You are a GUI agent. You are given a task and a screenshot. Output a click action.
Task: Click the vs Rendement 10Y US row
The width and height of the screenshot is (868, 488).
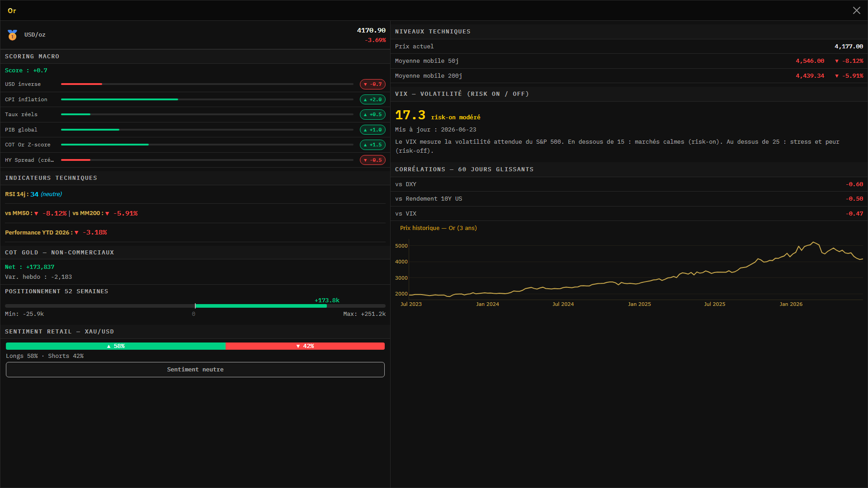(629, 199)
